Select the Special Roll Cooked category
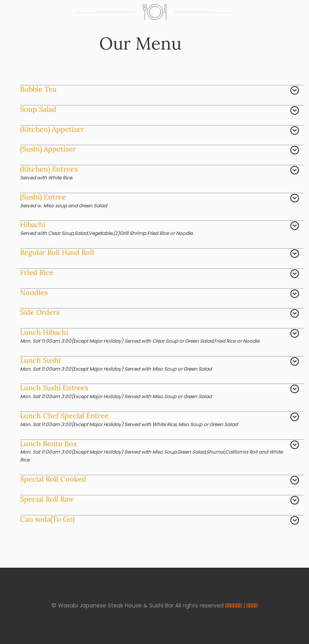The height and width of the screenshot is (644, 309). pyautogui.click(x=53, y=479)
